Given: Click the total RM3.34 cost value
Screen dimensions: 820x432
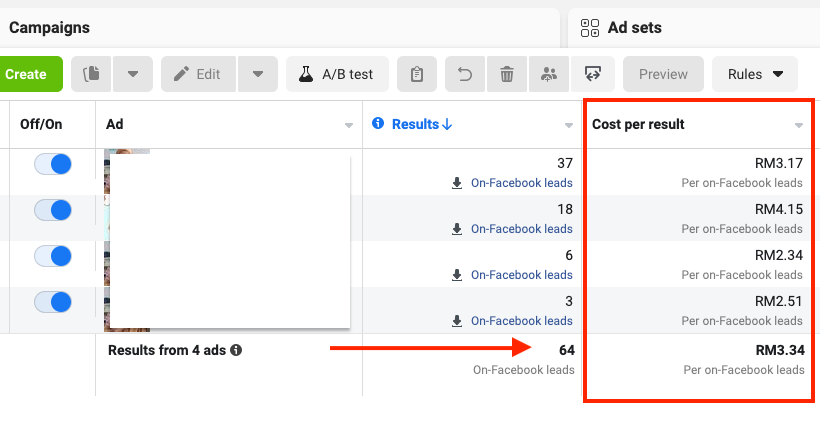Looking at the screenshot, I should (x=780, y=350).
